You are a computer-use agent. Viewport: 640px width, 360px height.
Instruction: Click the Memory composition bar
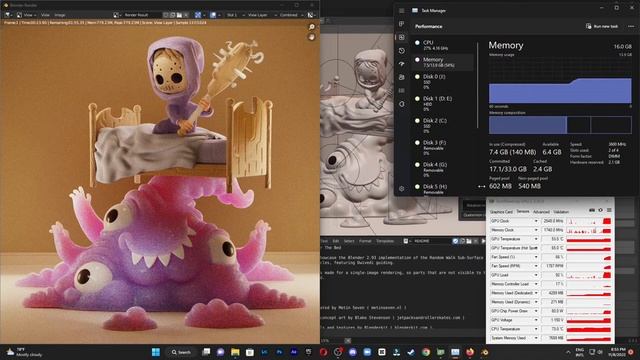click(560, 125)
